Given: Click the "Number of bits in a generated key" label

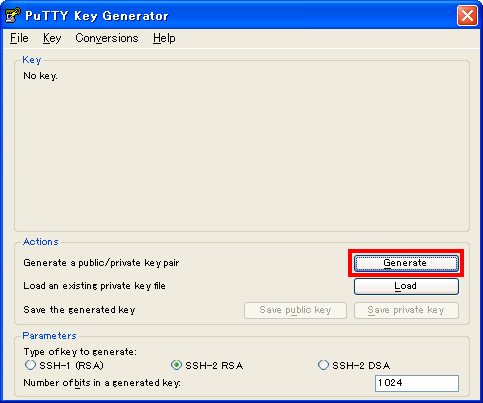Looking at the screenshot, I should [x=102, y=383].
